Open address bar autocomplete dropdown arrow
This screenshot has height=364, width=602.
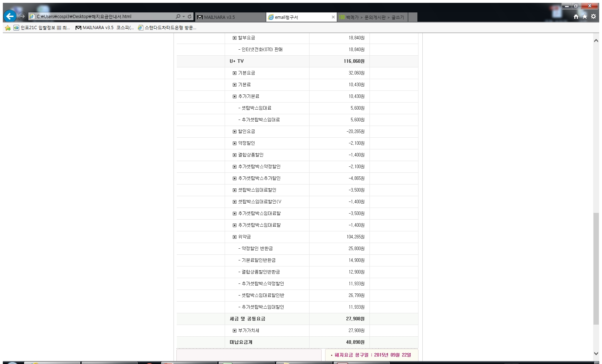click(x=184, y=16)
